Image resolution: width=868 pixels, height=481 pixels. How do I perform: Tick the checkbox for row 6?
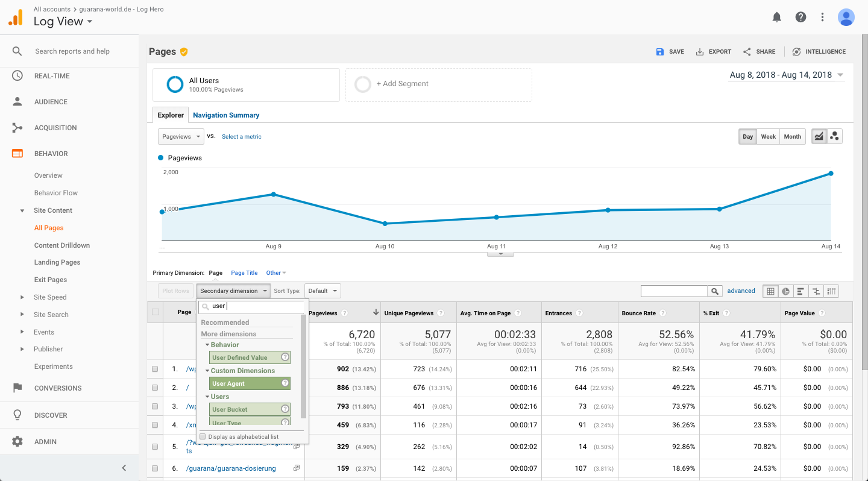155,468
